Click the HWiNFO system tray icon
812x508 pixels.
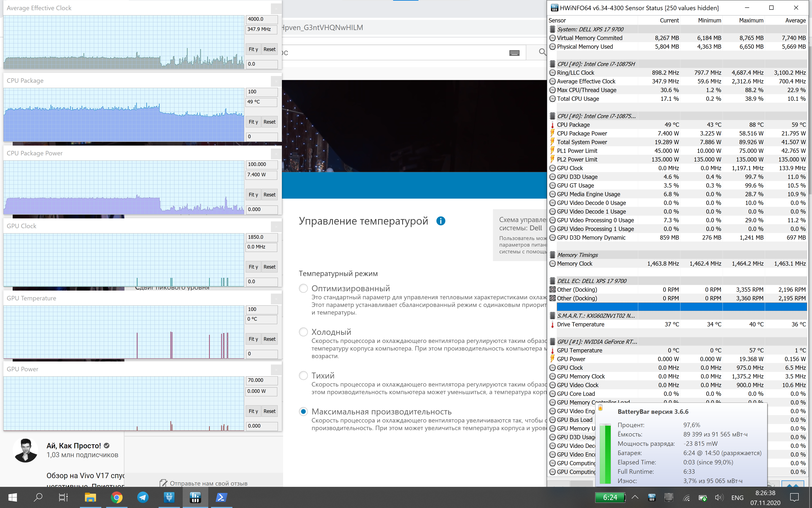652,497
